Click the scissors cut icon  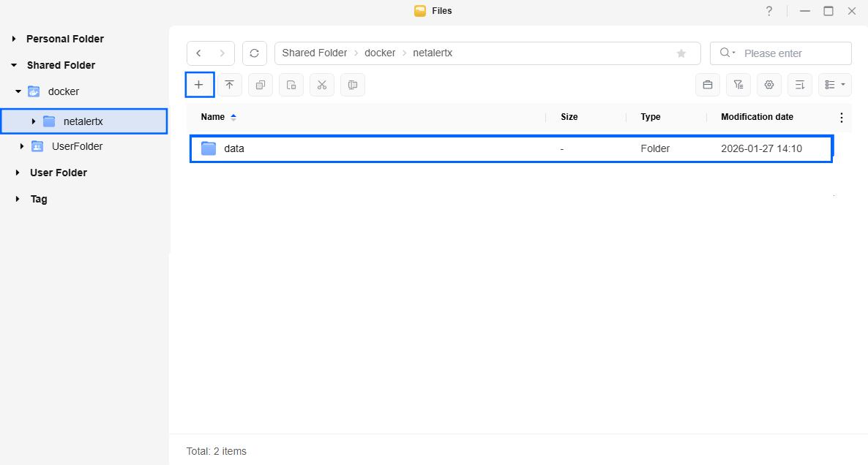tap(322, 85)
